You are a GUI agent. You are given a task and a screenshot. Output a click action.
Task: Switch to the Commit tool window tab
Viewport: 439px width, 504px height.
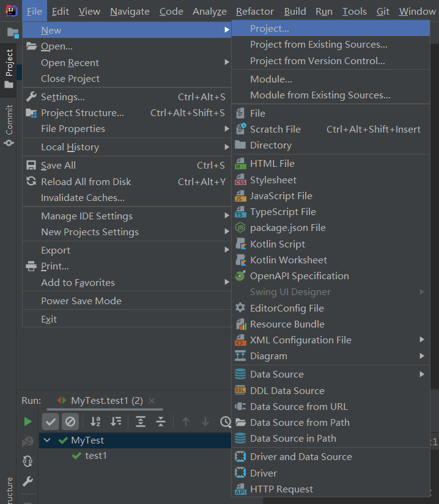coord(9,125)
